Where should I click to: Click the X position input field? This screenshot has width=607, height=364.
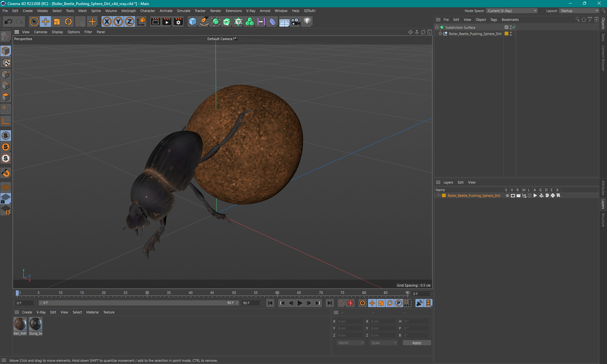[351, 321]
